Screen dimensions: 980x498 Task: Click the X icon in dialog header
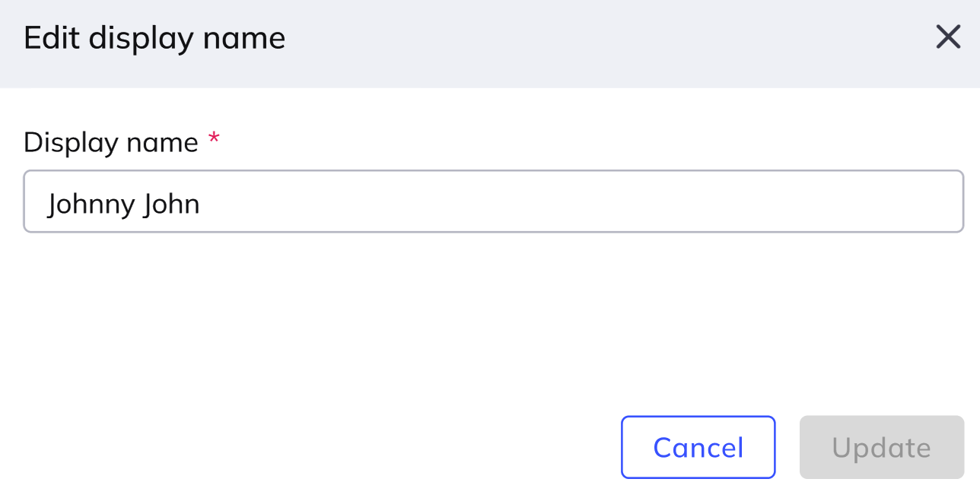coord(948,37)
